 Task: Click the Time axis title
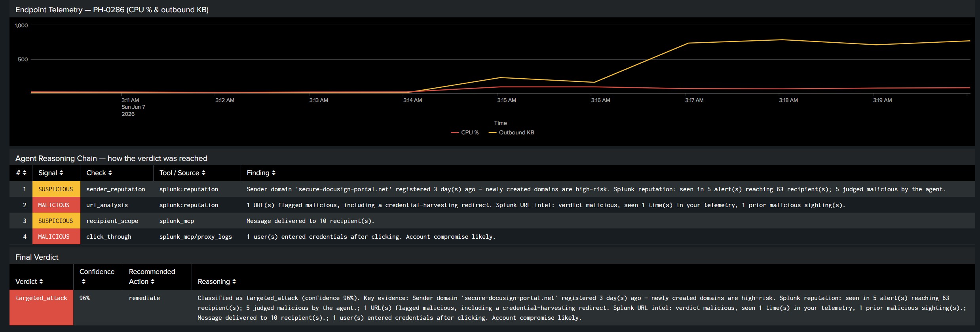click(500, 123)
